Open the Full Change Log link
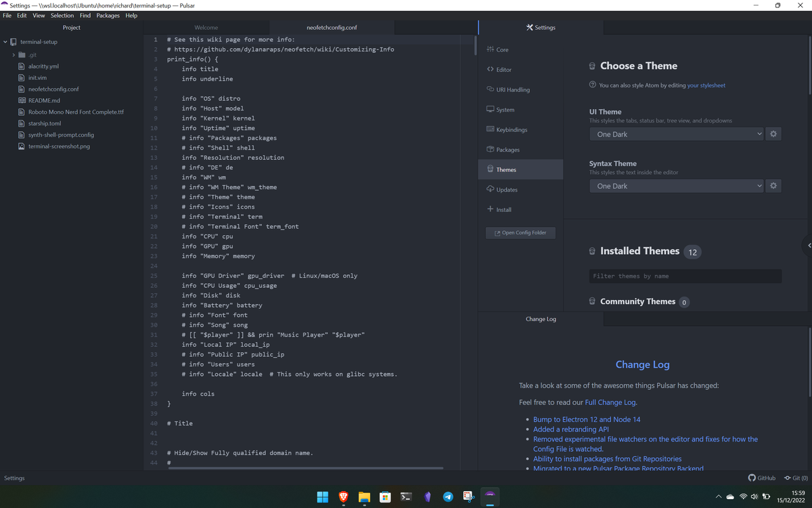The height and width of the screenshot is (508, 812). pyautogui.click(x=610, y=402)
